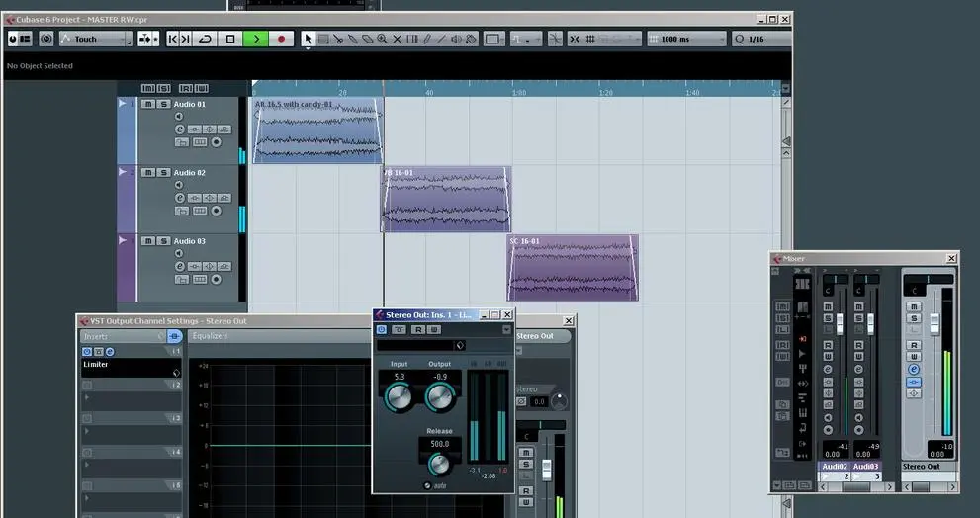Go to next marker in transport

click(186, 39)
